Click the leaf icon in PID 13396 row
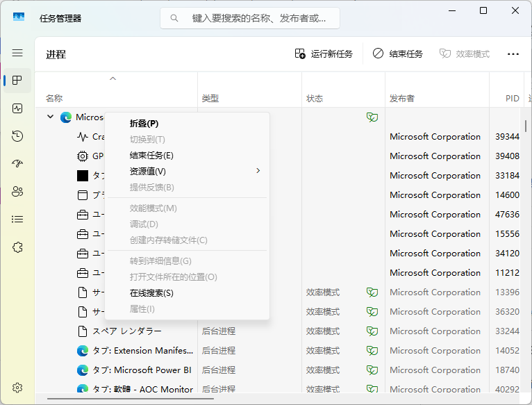The image size is (532, 405). (x=372, y=292)
